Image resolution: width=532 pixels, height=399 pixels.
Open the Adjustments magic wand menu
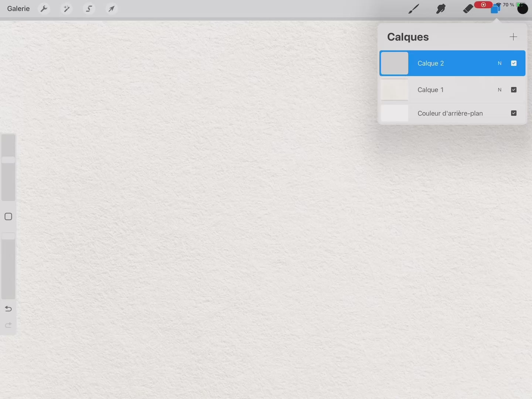66,8
